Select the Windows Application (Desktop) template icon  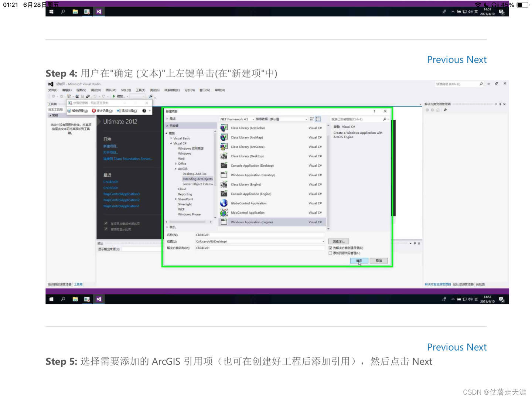(224, 175)
